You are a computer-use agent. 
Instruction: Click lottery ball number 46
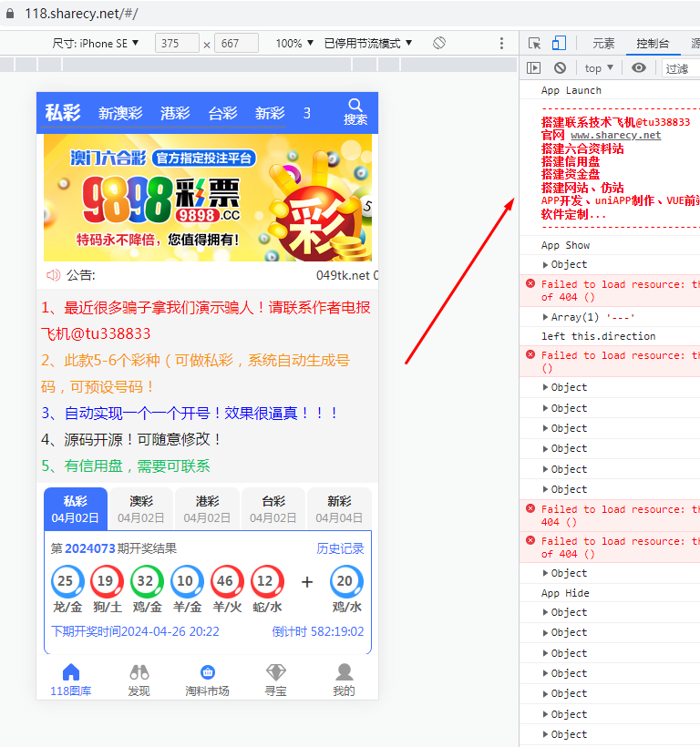(227, 581)
